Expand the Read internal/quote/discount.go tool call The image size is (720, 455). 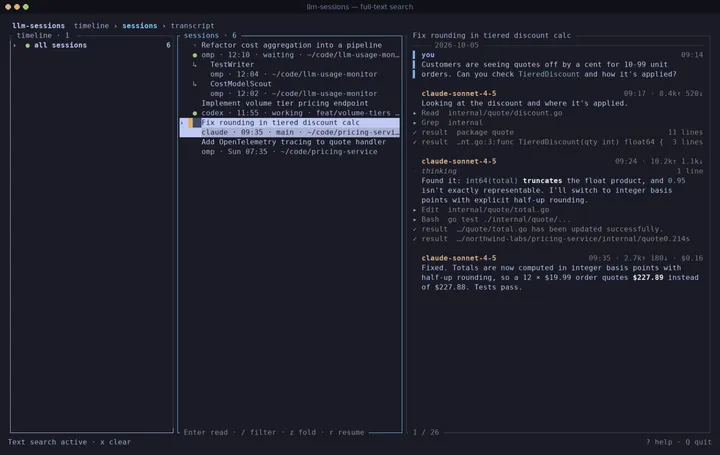click(415, 113)
